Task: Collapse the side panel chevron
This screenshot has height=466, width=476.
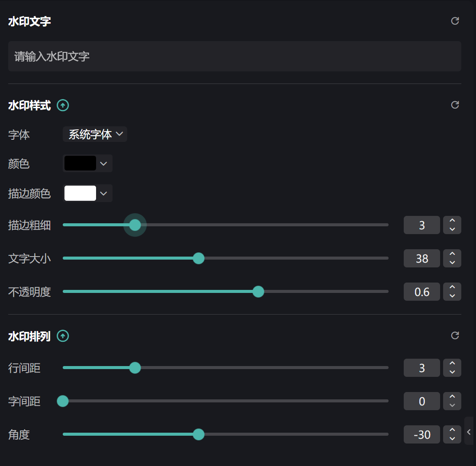Action: click(x=469, y=431)
